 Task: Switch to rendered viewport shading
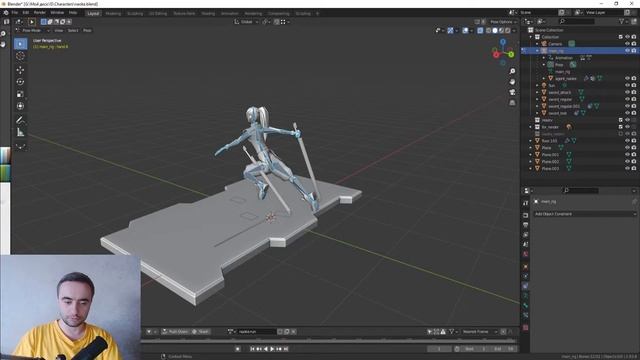point(507,30)
